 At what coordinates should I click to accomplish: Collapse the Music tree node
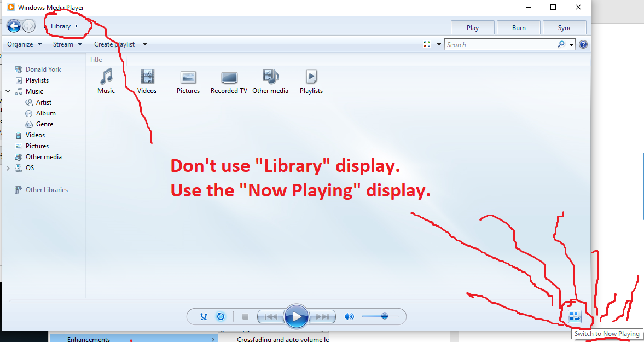tap(8, 91)
